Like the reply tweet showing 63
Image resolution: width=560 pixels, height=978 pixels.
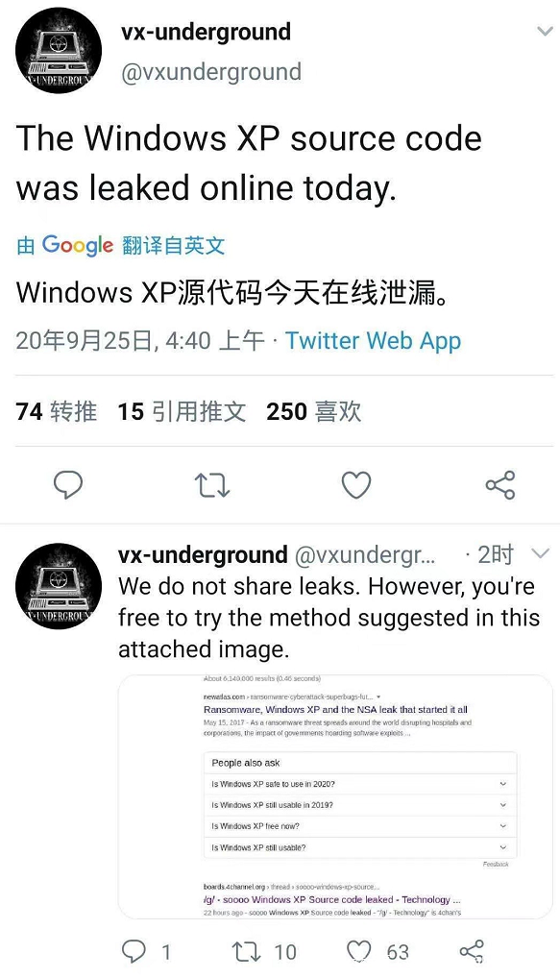[x=358, y=951]
